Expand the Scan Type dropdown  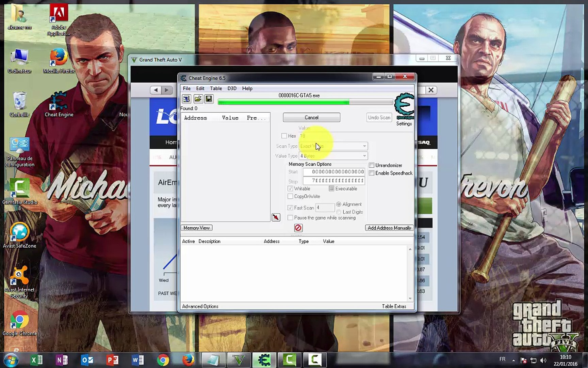(x=333, y=146)
